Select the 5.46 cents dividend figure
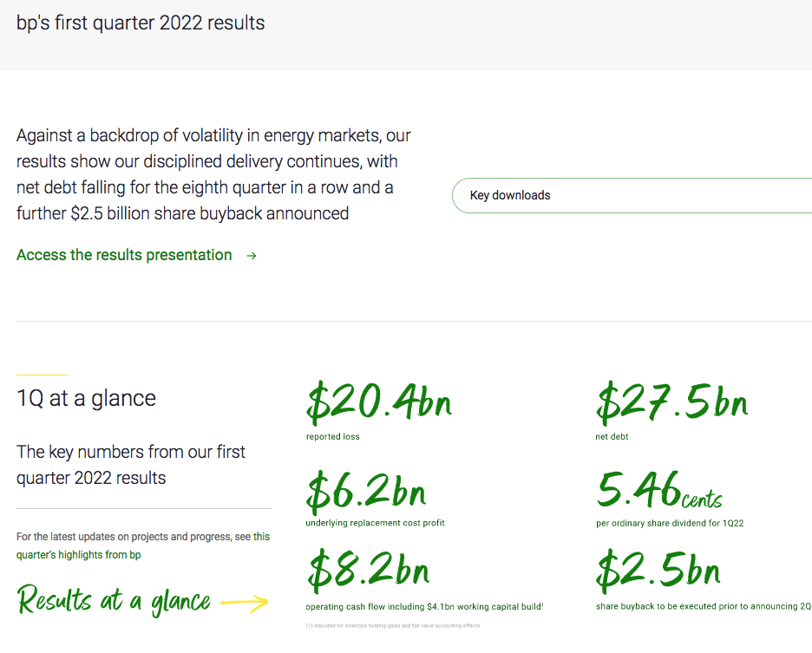 tap(659, 489)
